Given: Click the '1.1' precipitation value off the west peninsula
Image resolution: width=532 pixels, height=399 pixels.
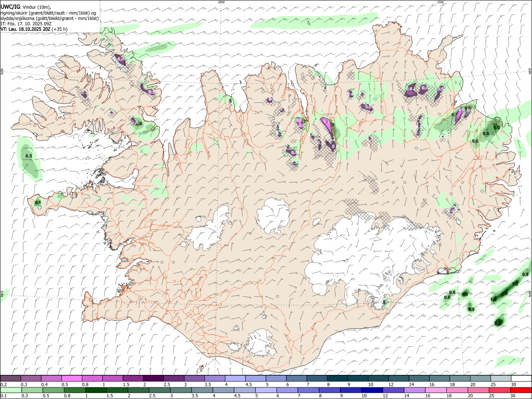Looking at the screenshot, I should coord(38,203).
